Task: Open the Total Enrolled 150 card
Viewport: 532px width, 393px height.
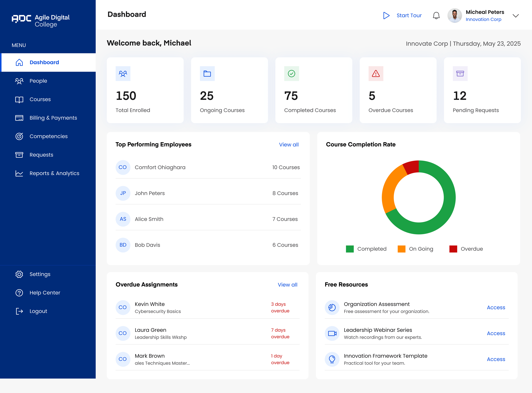Action: click(145, 90)
